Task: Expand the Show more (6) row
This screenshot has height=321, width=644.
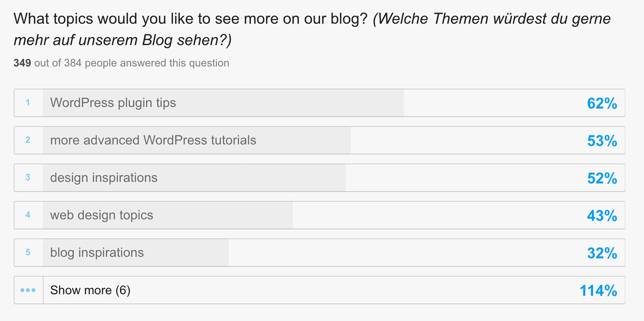Action: coord(319,290)
